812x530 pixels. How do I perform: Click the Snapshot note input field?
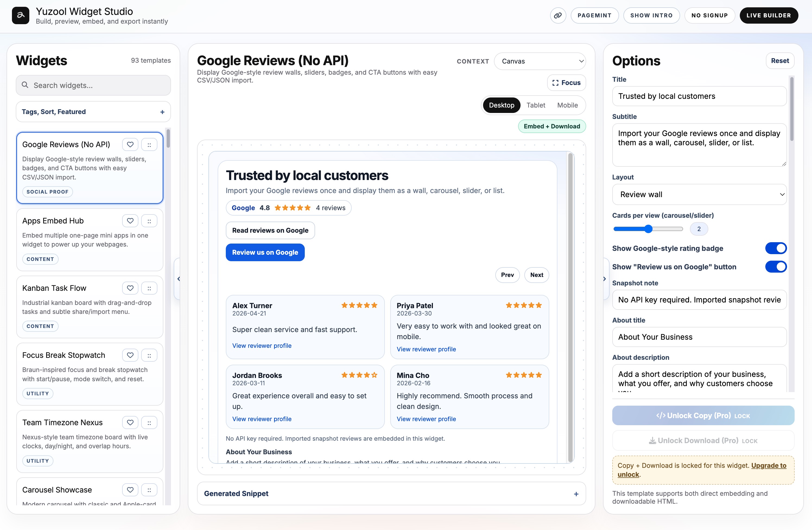[x=699, y=300]
